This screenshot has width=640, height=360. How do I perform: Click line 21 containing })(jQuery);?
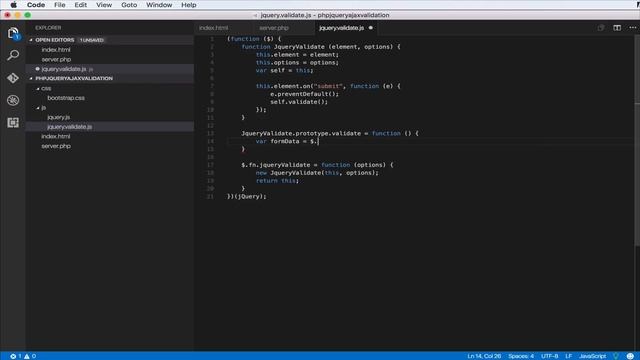click(x=247, y=196)
